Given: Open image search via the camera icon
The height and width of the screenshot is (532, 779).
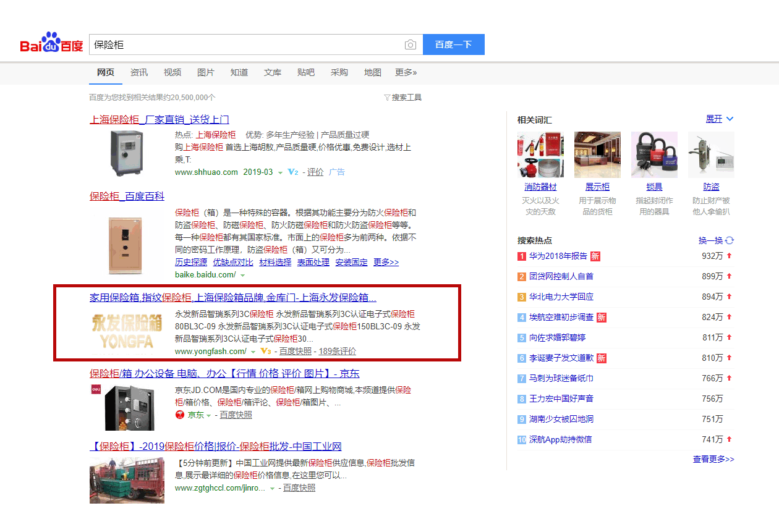Looking at the screenshot, I should [x=411, y=44].
